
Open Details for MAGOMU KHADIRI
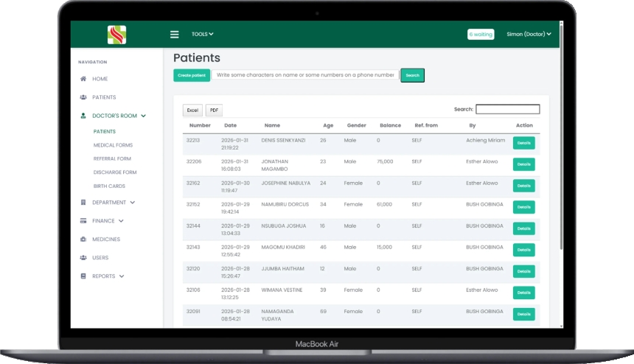point(523,250)
